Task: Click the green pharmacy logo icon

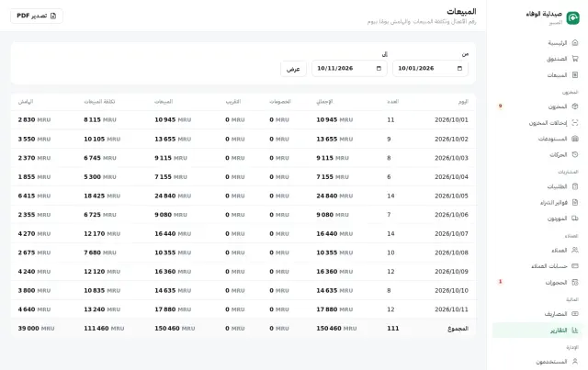Action: click(x=572, y=17)
